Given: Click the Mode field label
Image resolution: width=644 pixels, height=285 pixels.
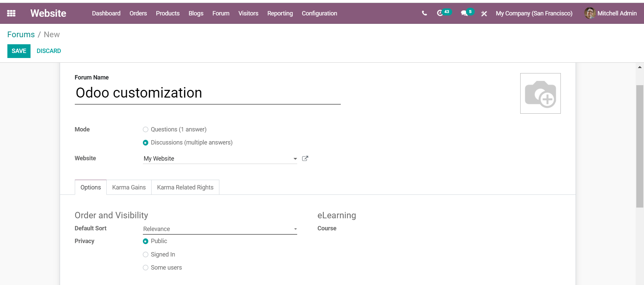Looking at the screenshot, I should 82,129.
